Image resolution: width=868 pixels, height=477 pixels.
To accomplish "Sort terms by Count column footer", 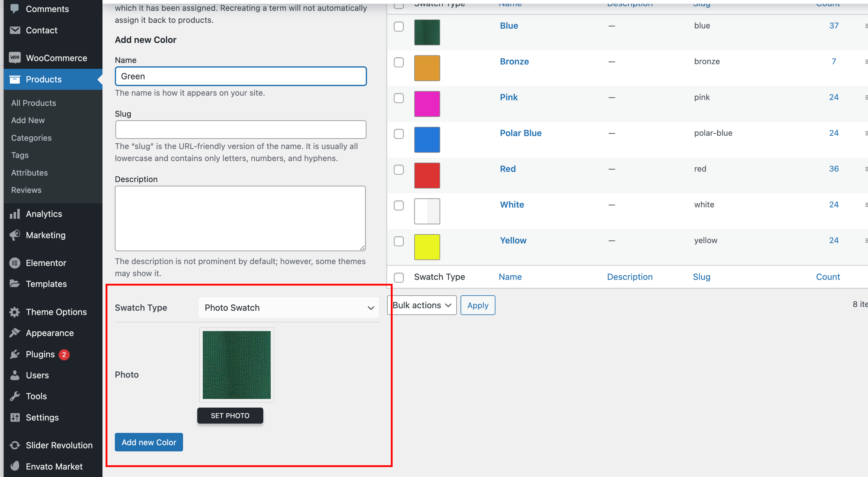I will point(828,277).
